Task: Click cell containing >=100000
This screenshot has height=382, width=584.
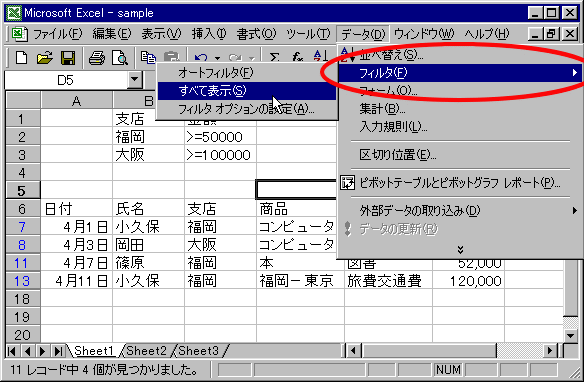Action: point(220,155)
